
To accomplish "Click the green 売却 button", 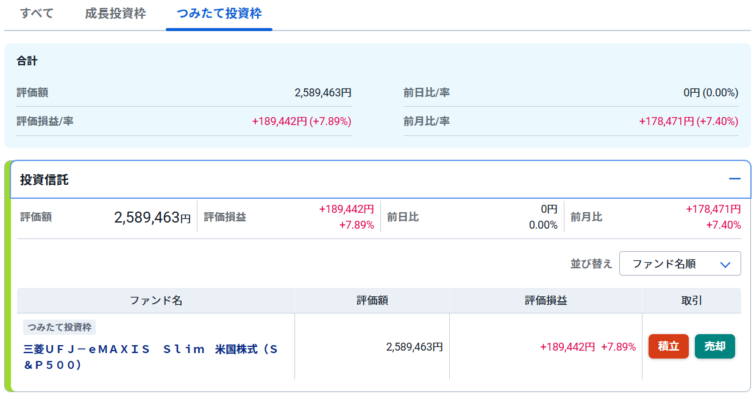I will point(715,346).
